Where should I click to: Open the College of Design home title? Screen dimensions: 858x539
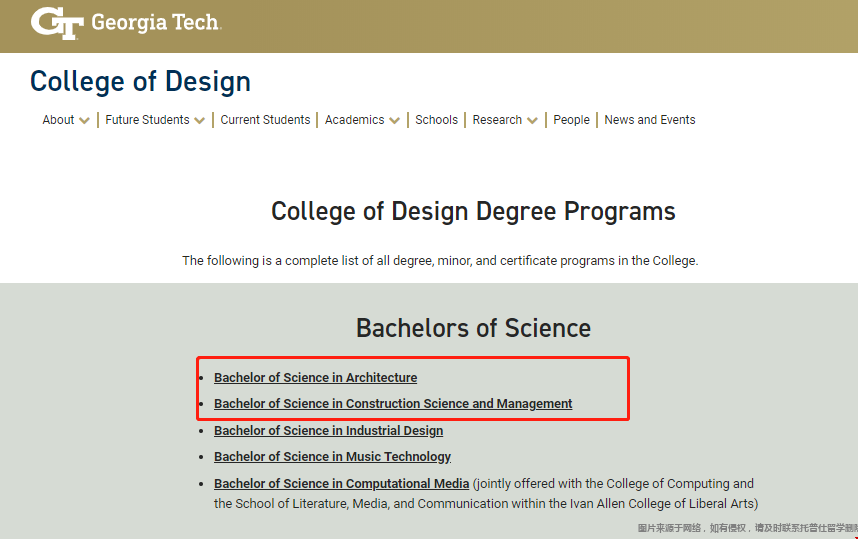(140, 82)
